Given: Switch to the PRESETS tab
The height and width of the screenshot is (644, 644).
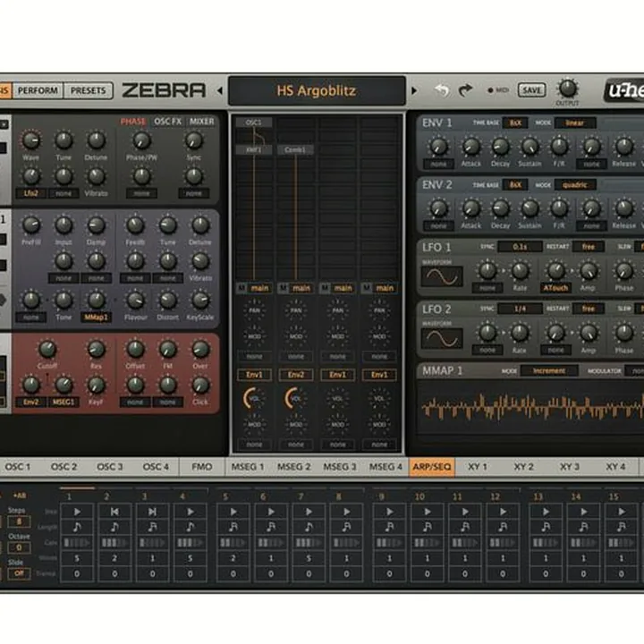Looking at the screenshot, I should tap(88, 90).
